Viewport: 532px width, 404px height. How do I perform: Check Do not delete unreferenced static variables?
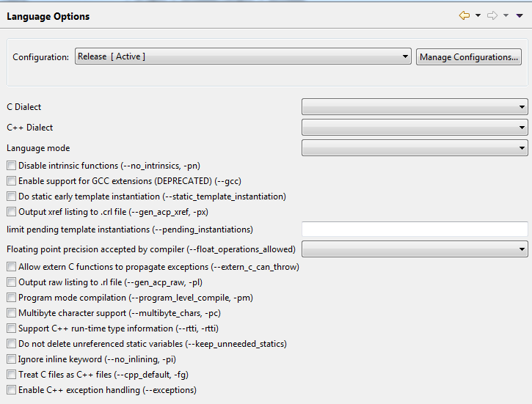(11, 344)
